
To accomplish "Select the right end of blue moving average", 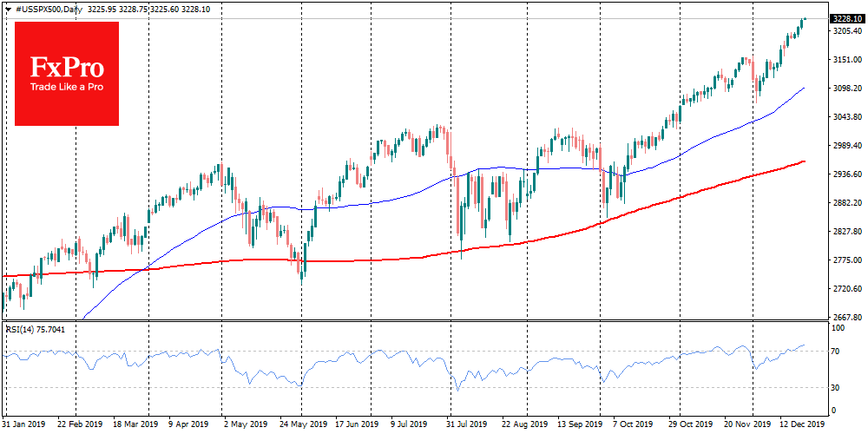I will [803, 88].
